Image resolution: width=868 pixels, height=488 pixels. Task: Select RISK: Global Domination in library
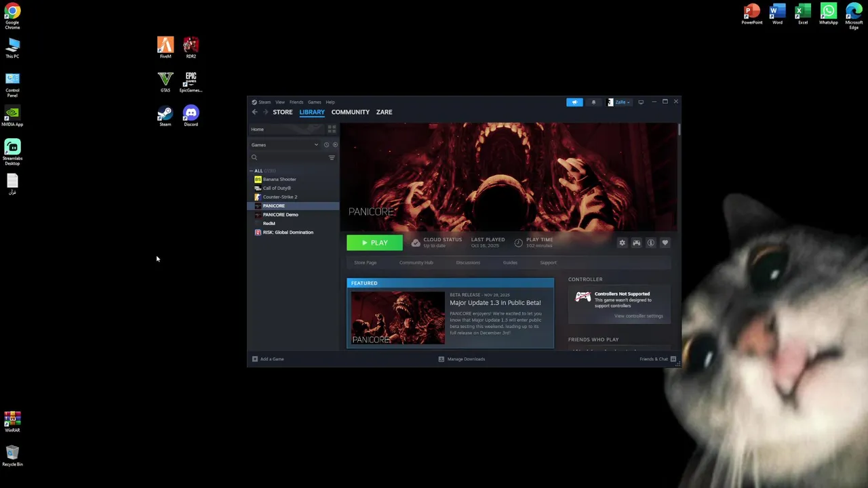click(293, 232)
